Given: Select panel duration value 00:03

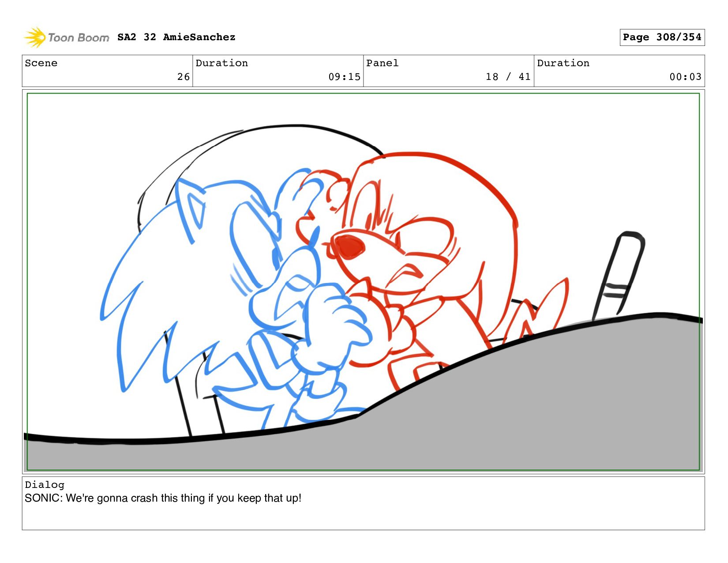Looking at the screenshot, I should point(685,77).
